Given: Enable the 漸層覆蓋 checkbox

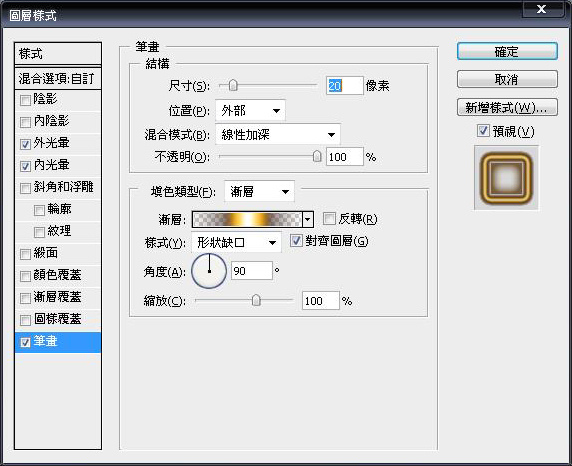Looking at the screenshot, I should 25,298.
